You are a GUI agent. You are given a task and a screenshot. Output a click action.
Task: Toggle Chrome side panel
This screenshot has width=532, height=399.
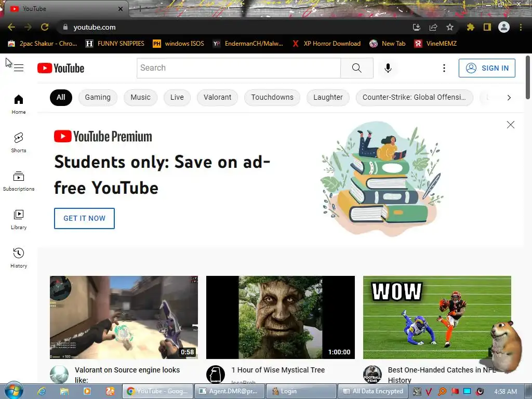click(x=487, y=27)
